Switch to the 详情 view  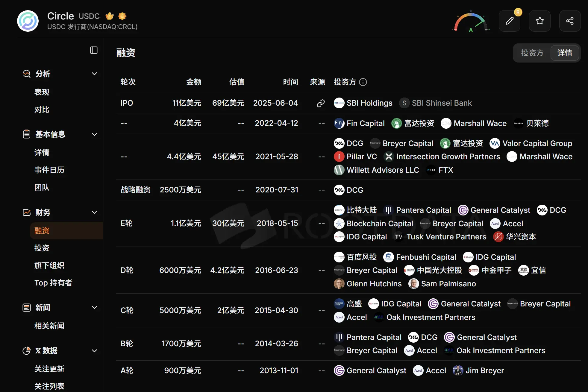pyautogui.click(x=565, y=53)
